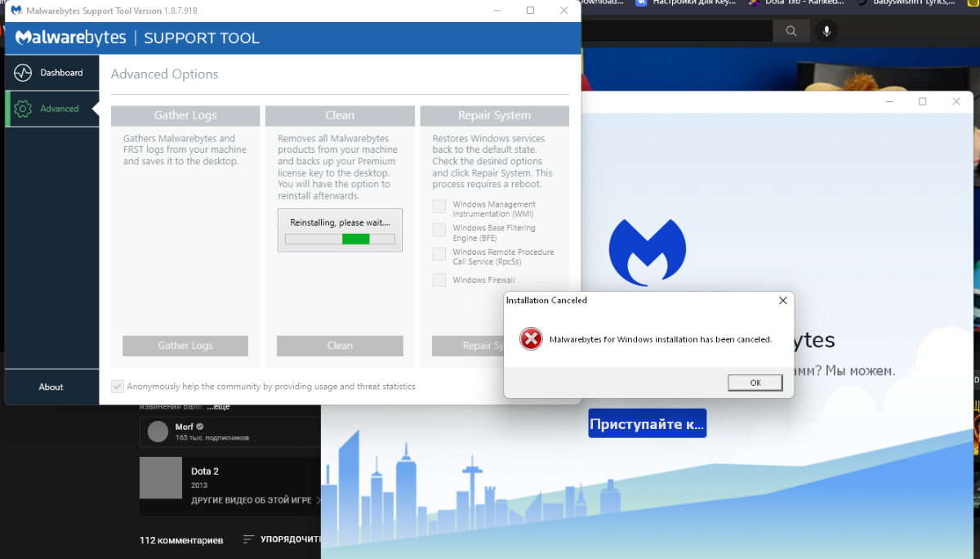Close the Malwarebytes installer window
The height and width of the screenshot is (559, 980).
click(x=956, y=101)
